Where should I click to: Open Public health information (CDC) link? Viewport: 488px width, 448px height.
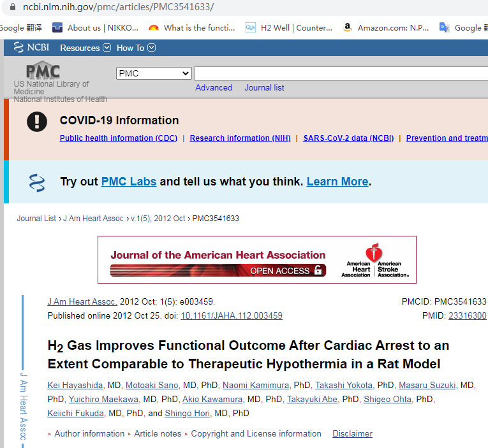click(x=119, y=138)
